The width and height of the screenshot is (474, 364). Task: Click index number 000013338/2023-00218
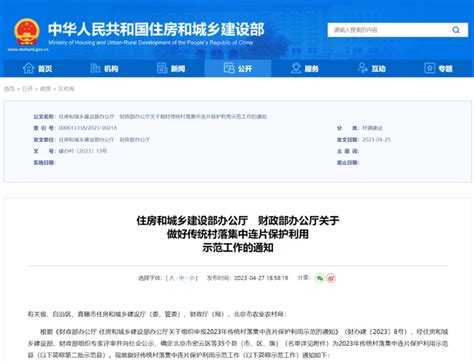(88, 128)
